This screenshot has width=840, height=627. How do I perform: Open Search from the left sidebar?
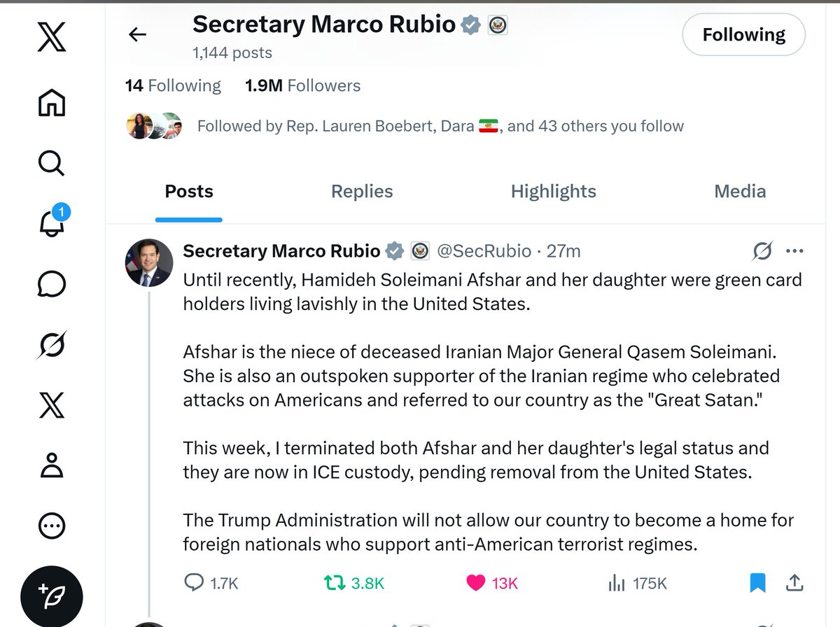coord(52,163)
